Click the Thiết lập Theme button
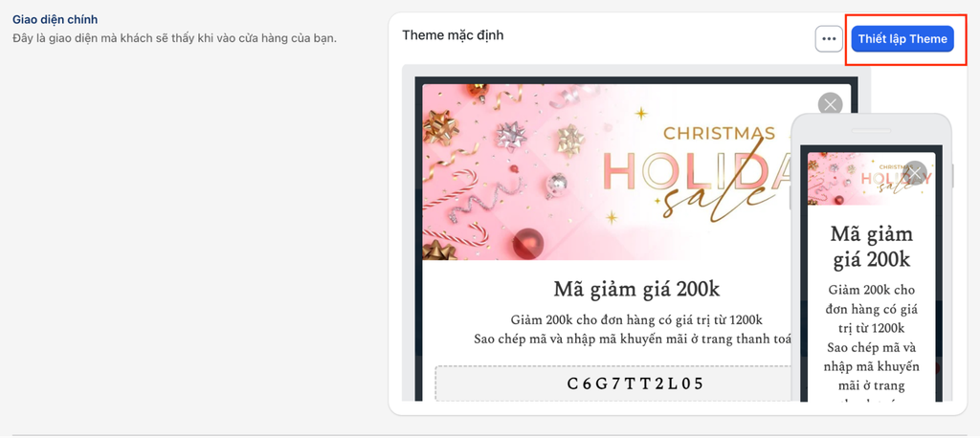The image size is (980, 438). pyautogui.click(x=902, y=39)
